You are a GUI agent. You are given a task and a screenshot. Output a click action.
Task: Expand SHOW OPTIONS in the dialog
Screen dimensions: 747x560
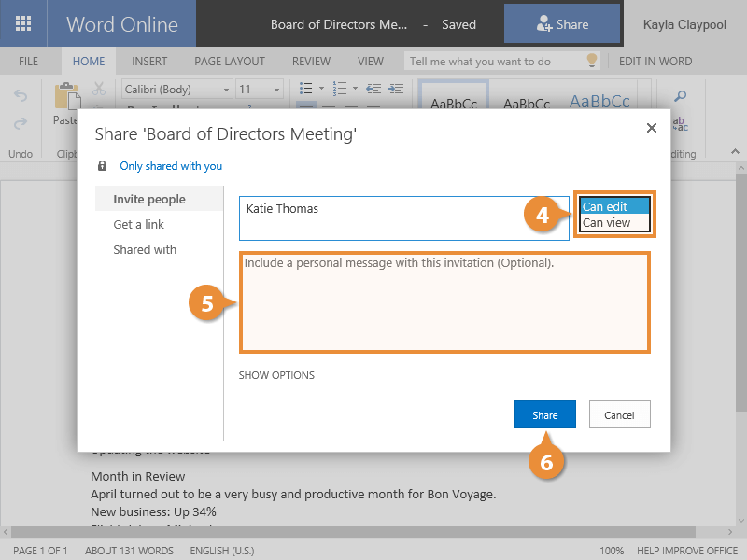(x=276, y=375)
